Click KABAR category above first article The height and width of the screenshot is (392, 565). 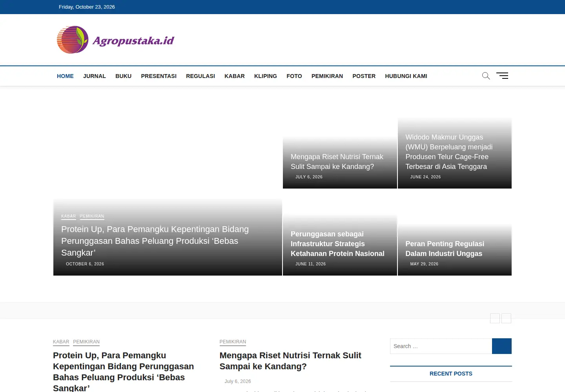[x=61, y=342]
